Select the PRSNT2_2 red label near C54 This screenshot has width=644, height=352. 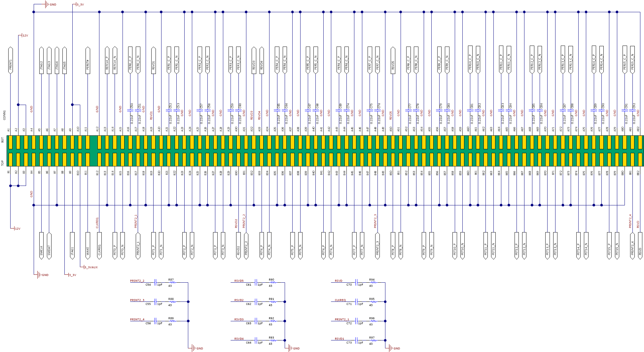pos(137,281)
